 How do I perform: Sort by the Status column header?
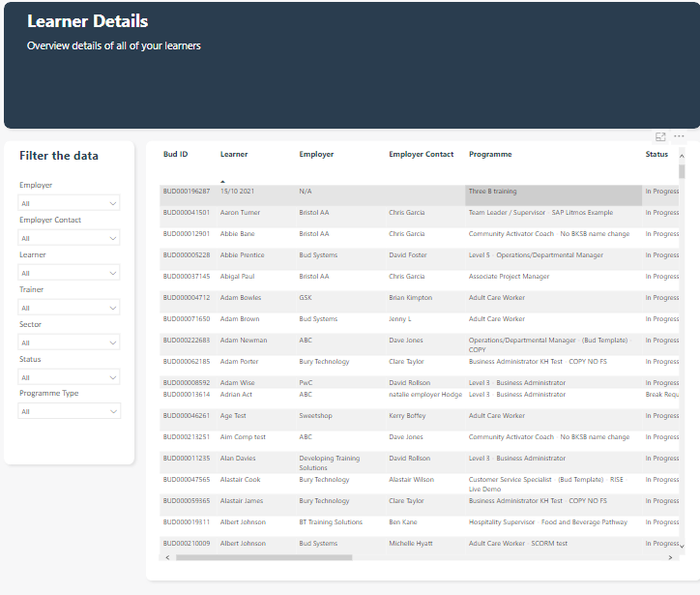click(656, 154)
